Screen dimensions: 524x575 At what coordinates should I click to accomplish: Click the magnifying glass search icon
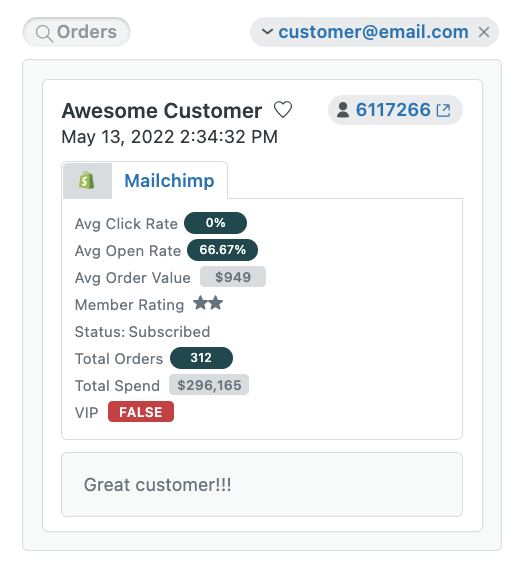[x=44, y=33]
